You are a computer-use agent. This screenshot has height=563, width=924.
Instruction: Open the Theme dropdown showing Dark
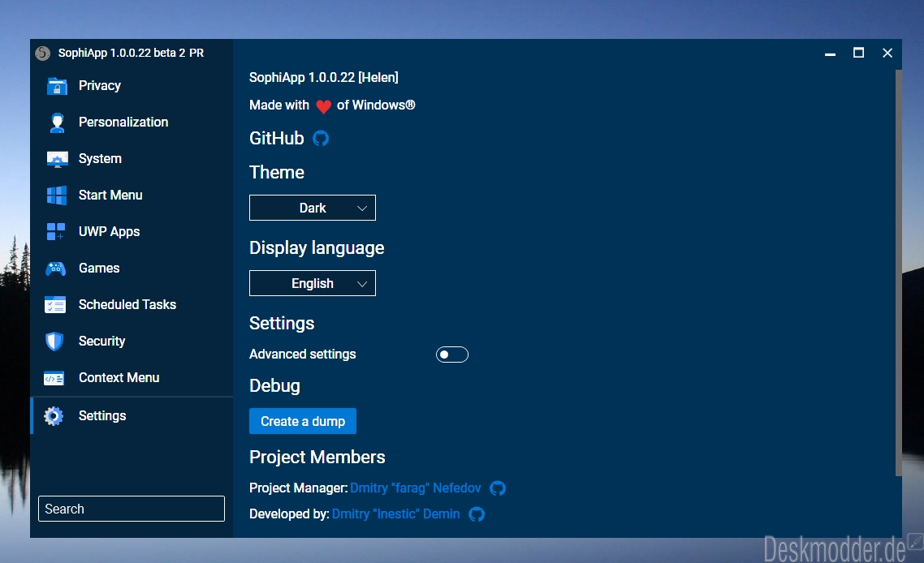click(x=313, y=208)
